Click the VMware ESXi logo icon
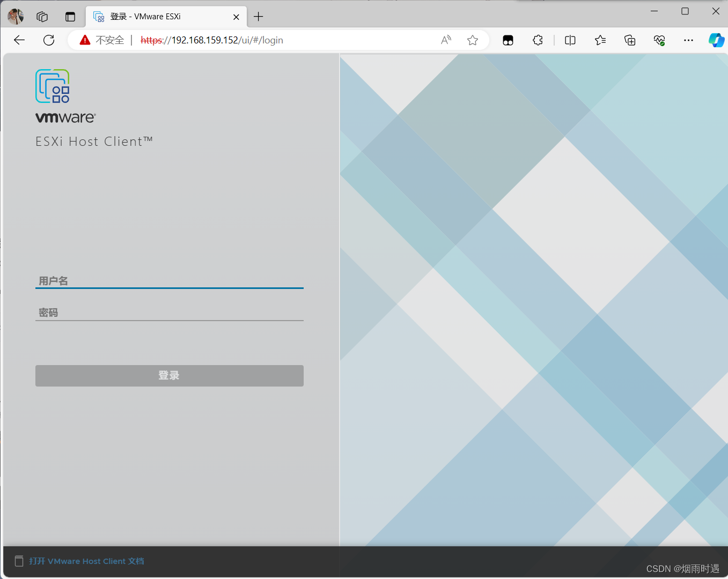 coord(53,86)
